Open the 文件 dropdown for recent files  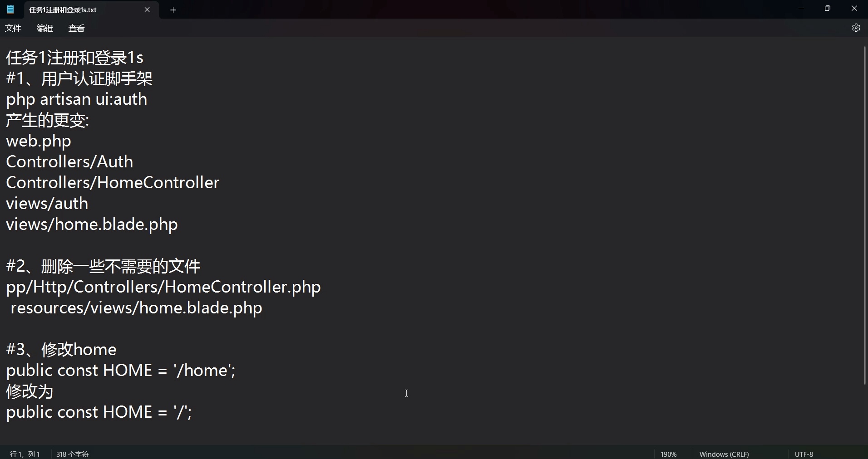coord(13,28)
